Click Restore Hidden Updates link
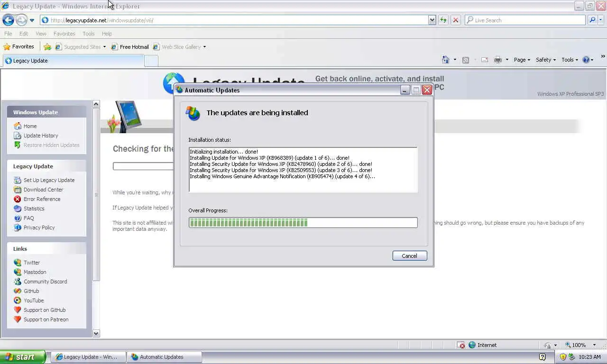The height and width of the screenshot is (364, 607). [51, 145]
